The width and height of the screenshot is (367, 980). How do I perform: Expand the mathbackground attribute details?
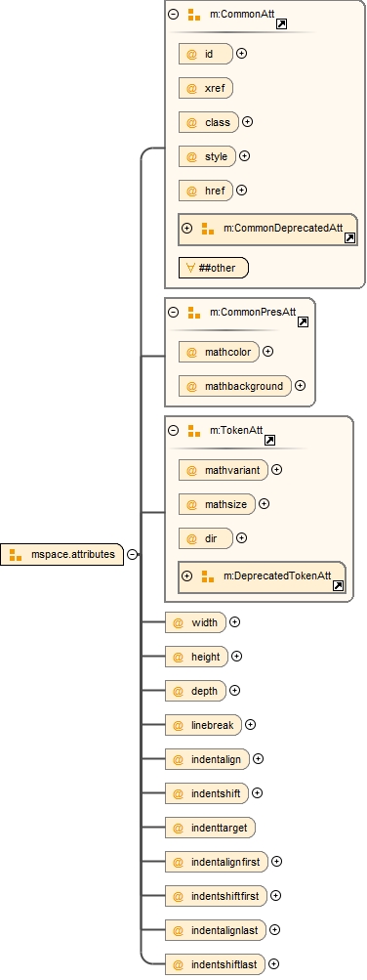[301, 386]
